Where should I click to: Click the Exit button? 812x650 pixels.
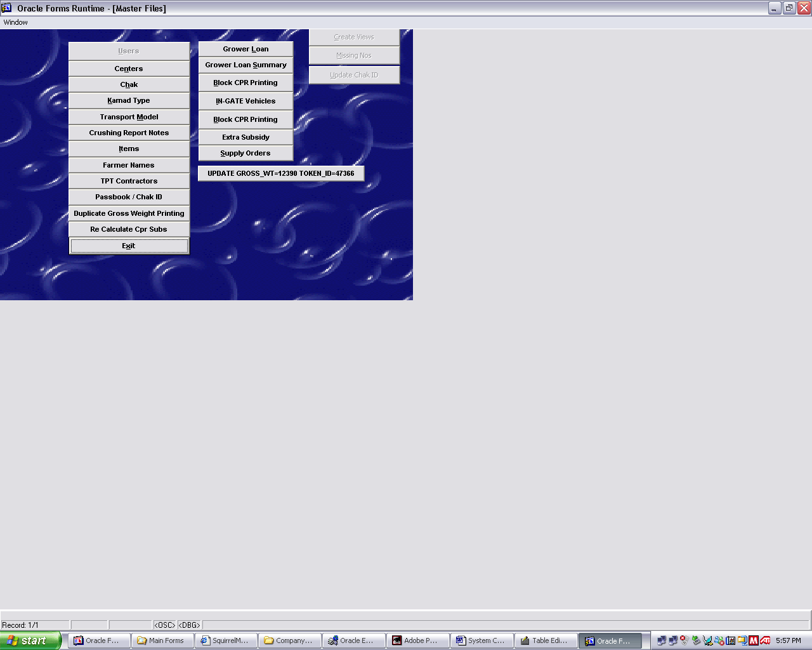129,246
